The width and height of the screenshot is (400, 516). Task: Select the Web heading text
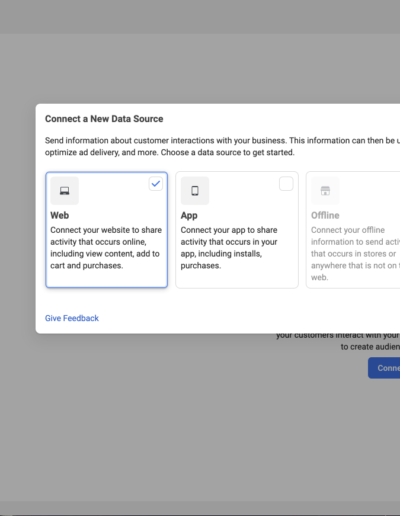tap(60, 215)
